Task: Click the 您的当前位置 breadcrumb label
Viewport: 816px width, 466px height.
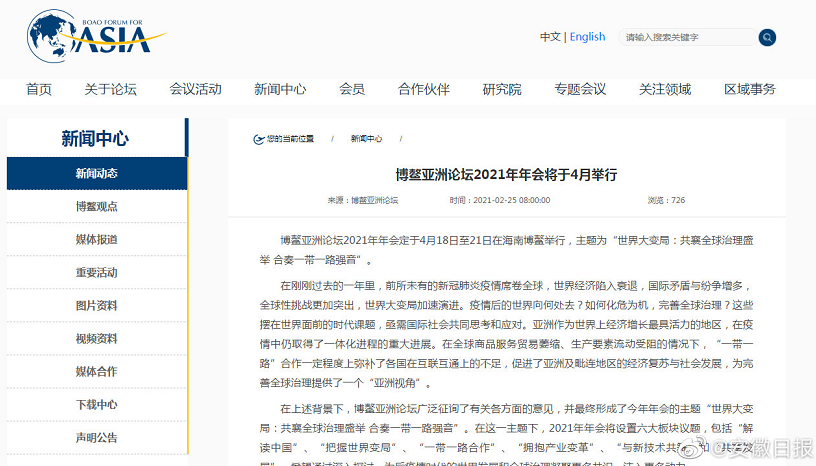Action: [290, 139]
